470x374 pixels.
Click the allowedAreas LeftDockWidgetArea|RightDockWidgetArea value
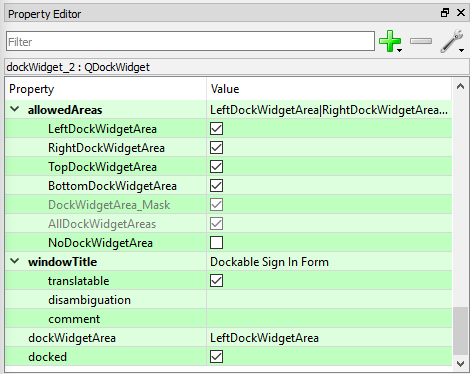(x=329, y=110)
